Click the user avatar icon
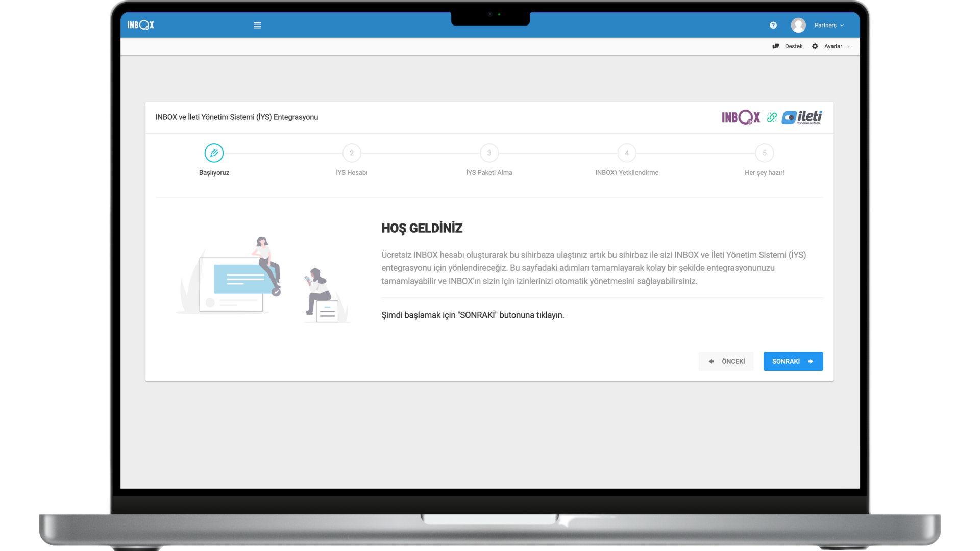Screen dimensions: 980x551 [x=798, y=25]
